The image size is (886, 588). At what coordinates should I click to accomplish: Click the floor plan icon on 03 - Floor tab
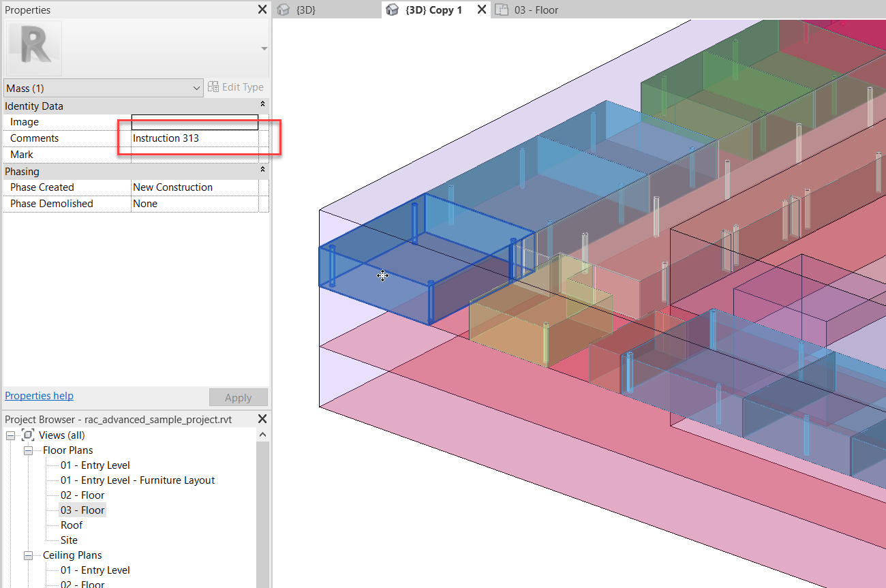502,10
